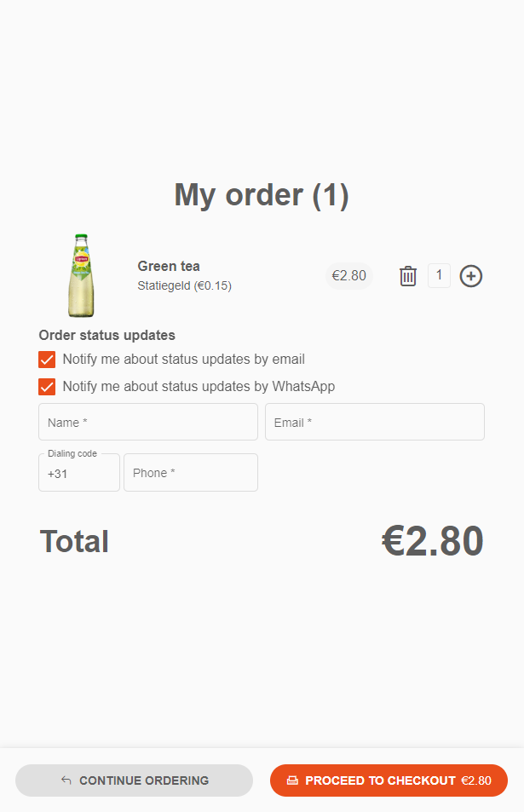The width and height of the screenshot is (524, 812).
Task: Click the 'Notify me about status updates by email' label
Action: 183,359
